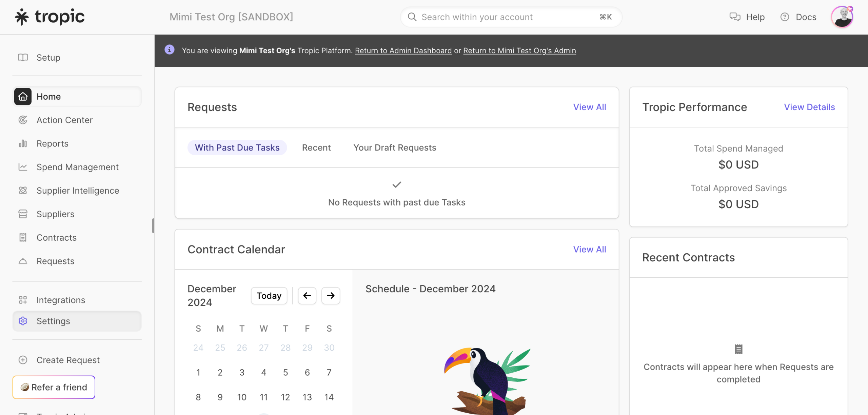Select December 11 on the calendar
868x415 pixels.
(263, 397)
